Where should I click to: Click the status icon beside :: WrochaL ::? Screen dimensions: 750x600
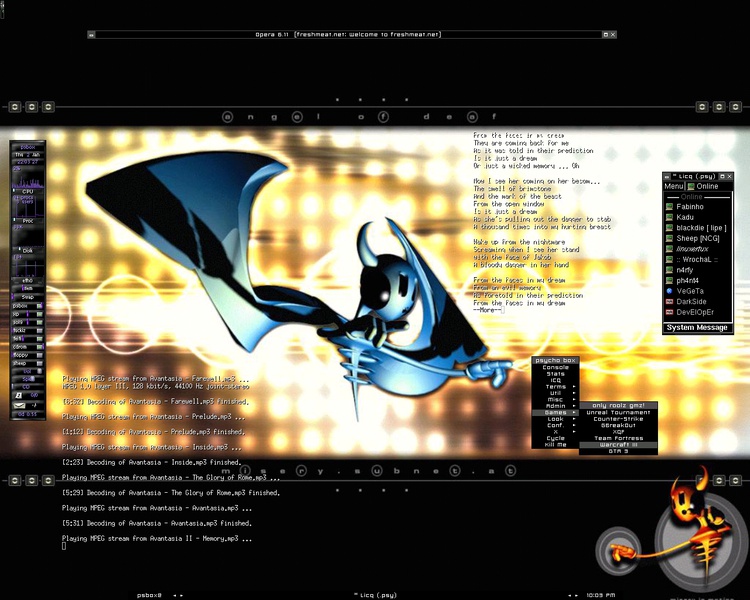(670, 259)
